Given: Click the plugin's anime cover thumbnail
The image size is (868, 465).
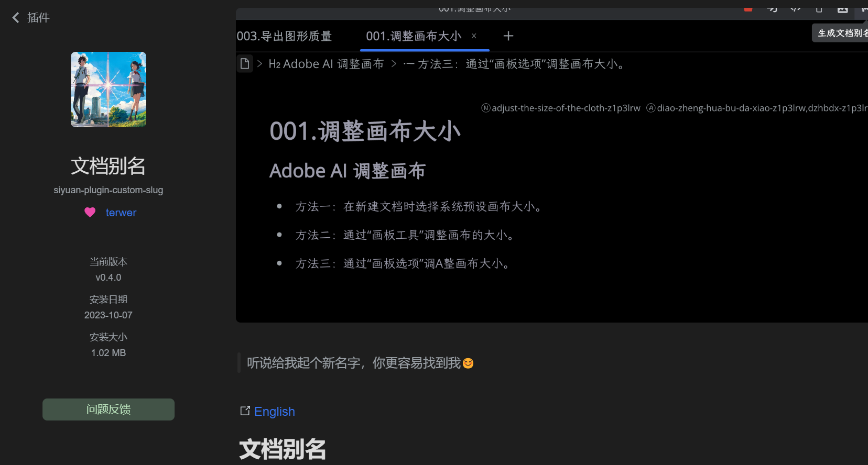Looking at the screenshot, I should click(108, 90).
